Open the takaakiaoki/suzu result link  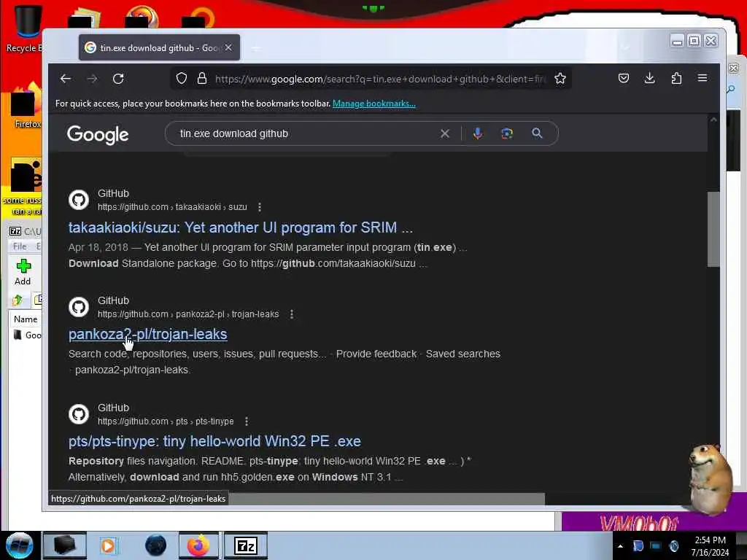[x=241, y=227]
